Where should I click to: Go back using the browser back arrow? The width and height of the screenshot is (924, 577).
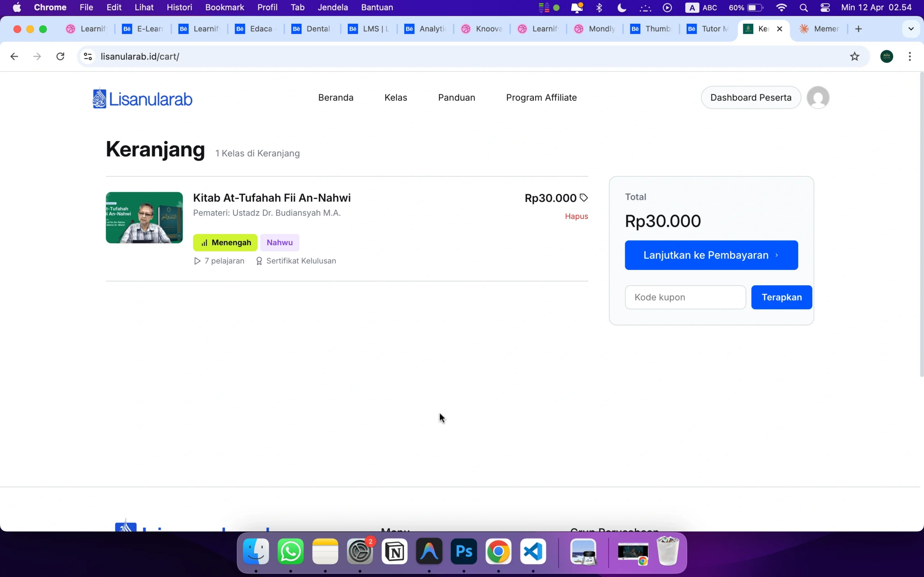point(14,56)
